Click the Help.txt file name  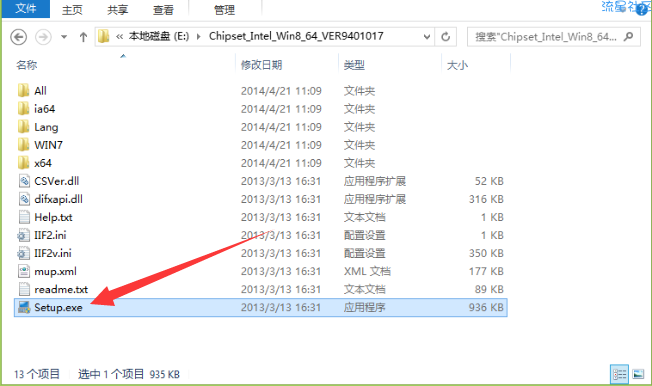pos(53,218)
